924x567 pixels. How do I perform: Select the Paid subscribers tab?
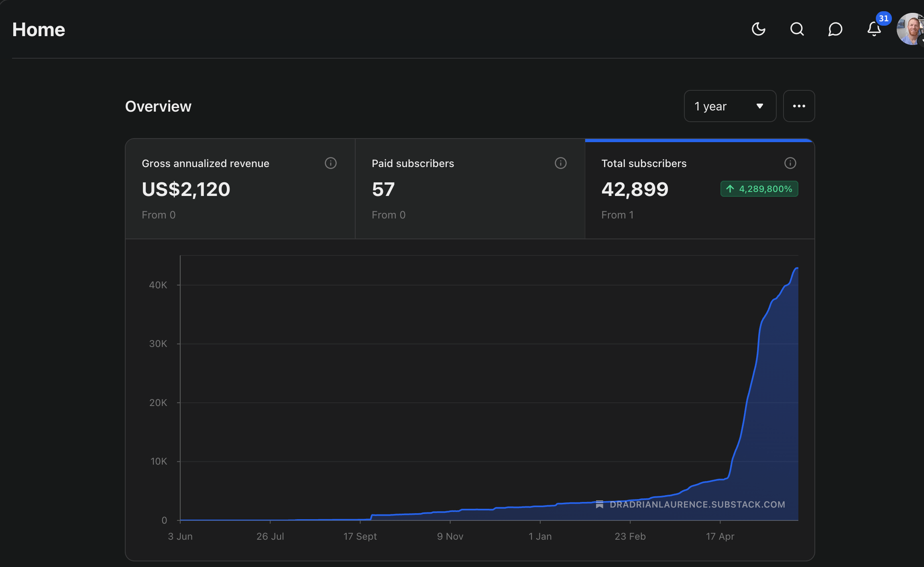pos(470,189)
